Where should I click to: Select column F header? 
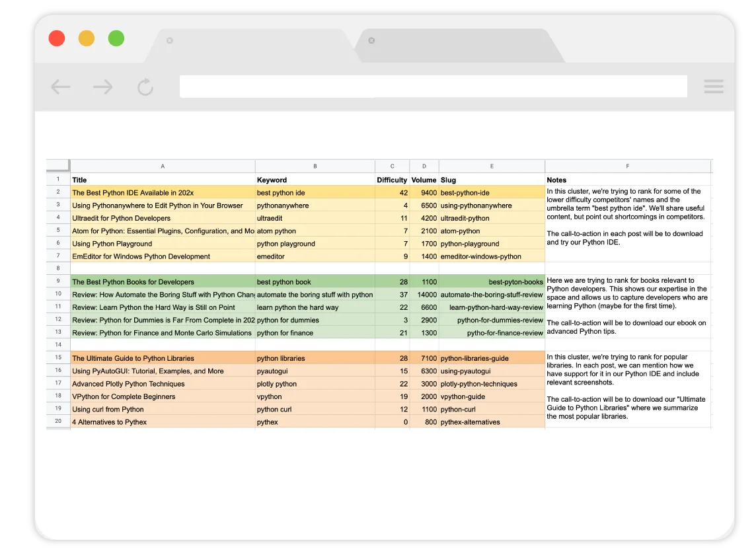pos(628,166)
